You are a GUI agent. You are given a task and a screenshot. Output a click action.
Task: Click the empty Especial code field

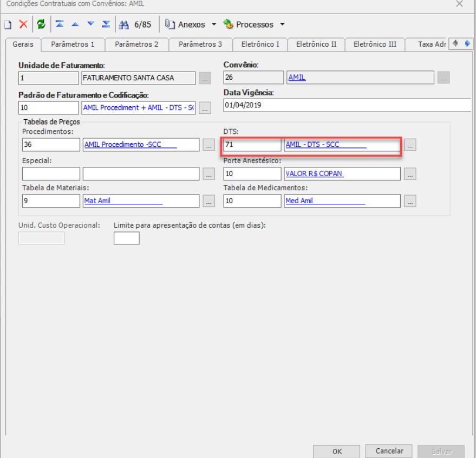point(51,174)
